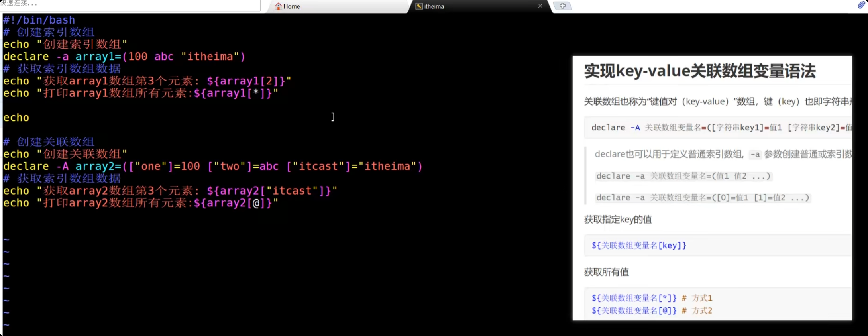The width and height of the screenshot is (868, 336).
Task: Click the ${array2[@]} expression
Action: pyautogui.click(x=233, y=203)
